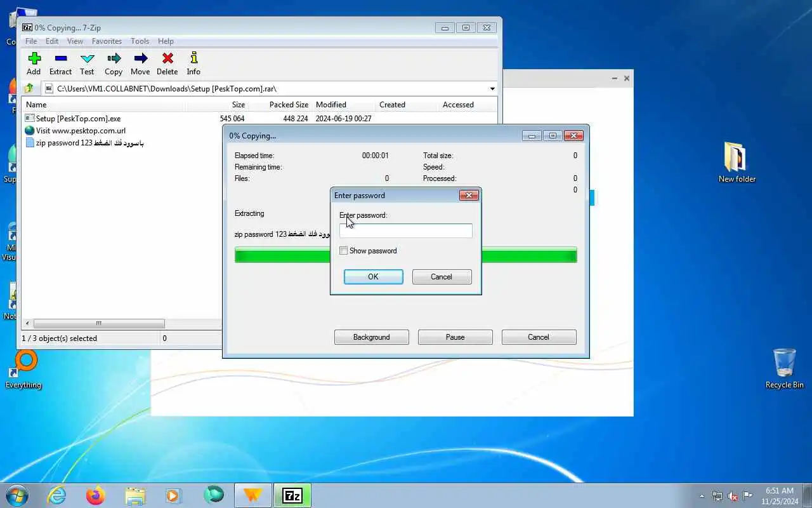The image size is (812, 508).
Task: Cancel the Enter password dialog
Action: [442, 277]
